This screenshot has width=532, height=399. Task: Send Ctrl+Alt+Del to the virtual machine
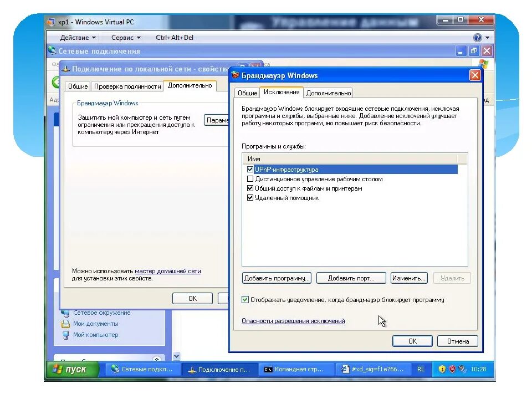[x=175, y=38]
